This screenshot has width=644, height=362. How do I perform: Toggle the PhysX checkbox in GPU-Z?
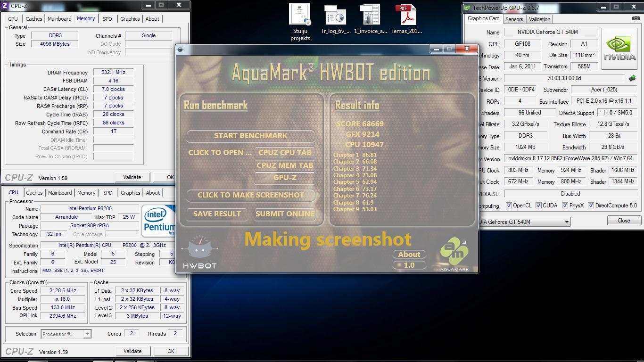click(565, 206)
